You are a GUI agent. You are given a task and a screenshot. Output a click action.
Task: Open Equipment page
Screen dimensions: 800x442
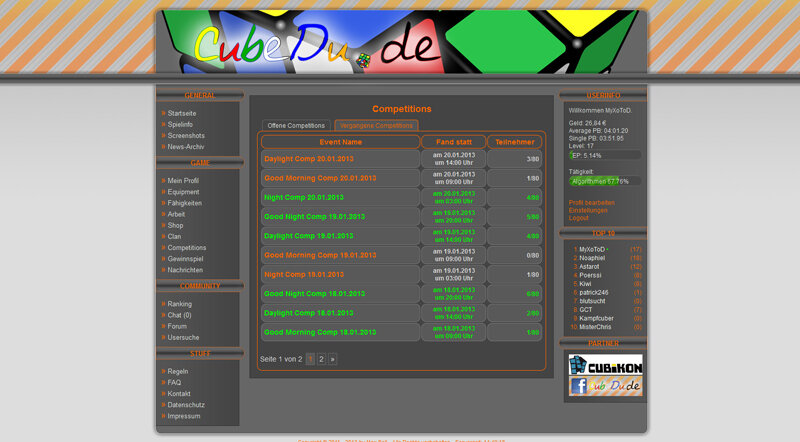183,192
